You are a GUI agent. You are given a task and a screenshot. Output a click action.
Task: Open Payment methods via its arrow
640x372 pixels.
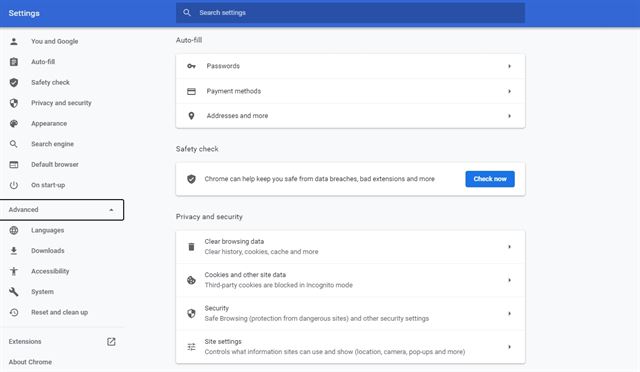[x=509, y=91]
